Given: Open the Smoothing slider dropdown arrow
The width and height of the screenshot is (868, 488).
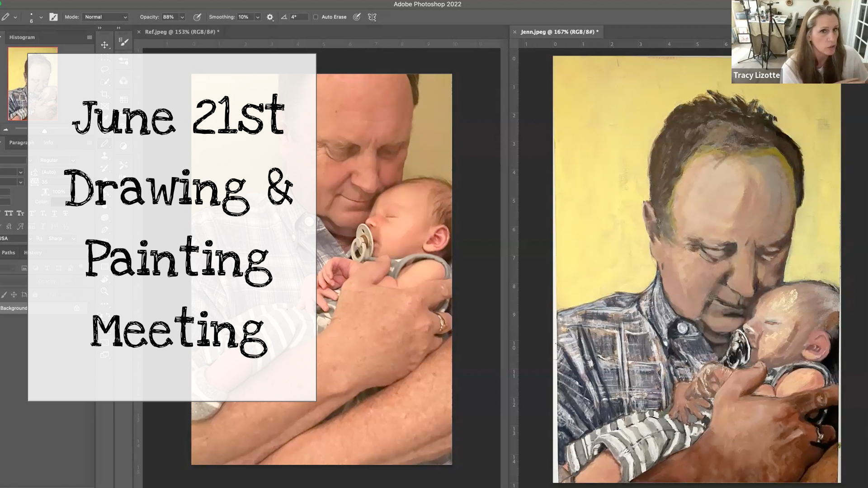Looking at the screenshot, I should [x=258, y=17].
